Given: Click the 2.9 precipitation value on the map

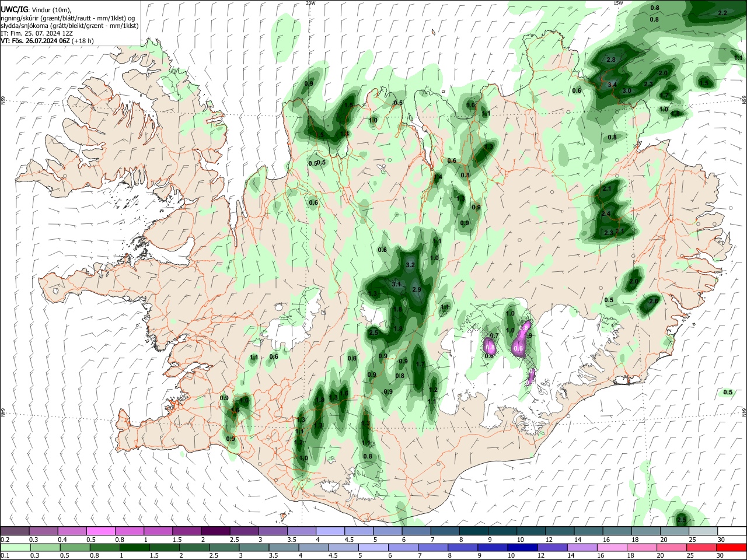Looking at the screenshot, I should click(417, 290).
